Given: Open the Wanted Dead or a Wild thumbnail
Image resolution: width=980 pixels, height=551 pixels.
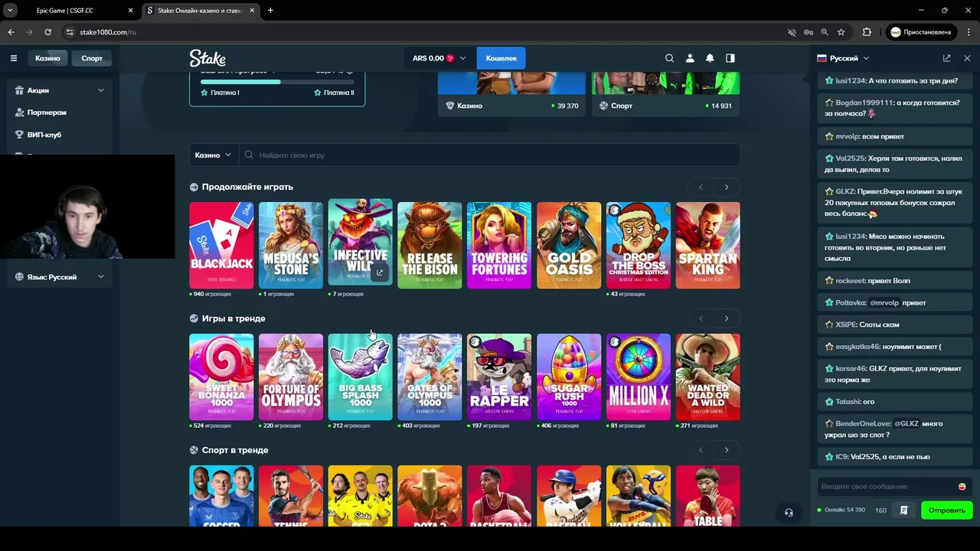Looking at the screenshot, I should 707,377.
